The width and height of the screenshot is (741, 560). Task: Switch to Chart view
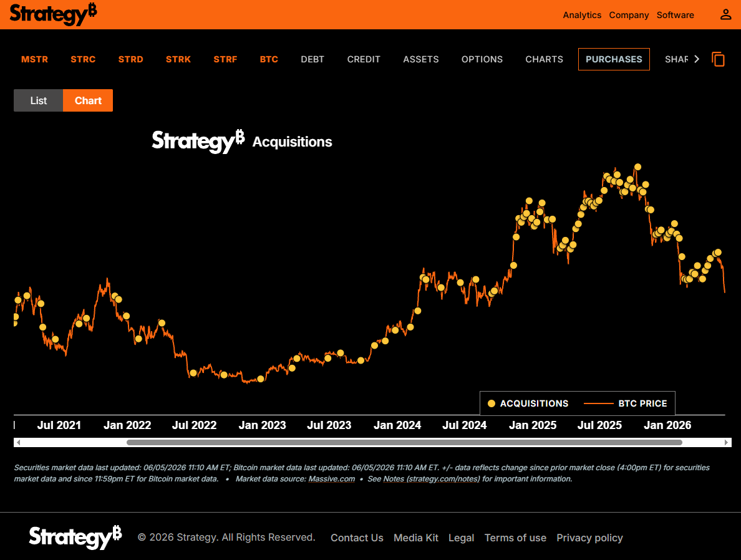click(x=88, y=100)
